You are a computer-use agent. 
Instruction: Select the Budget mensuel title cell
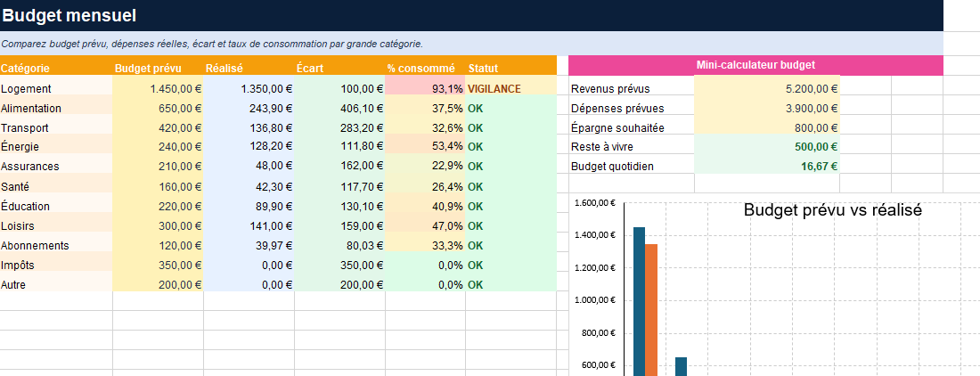point(471,16)
